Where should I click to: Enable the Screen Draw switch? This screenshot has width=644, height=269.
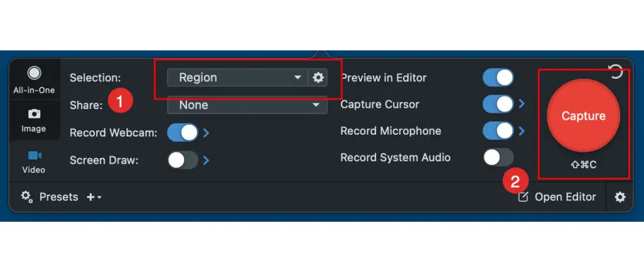182,160
